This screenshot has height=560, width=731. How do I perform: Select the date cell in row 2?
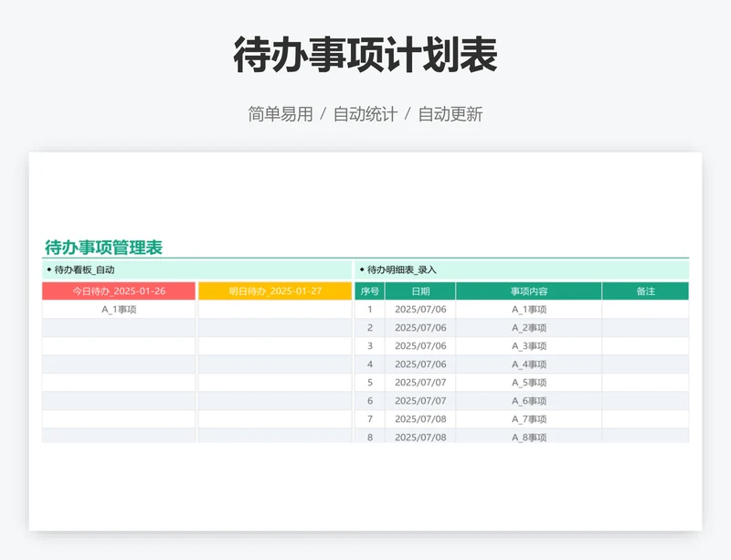tap(420, 328)
